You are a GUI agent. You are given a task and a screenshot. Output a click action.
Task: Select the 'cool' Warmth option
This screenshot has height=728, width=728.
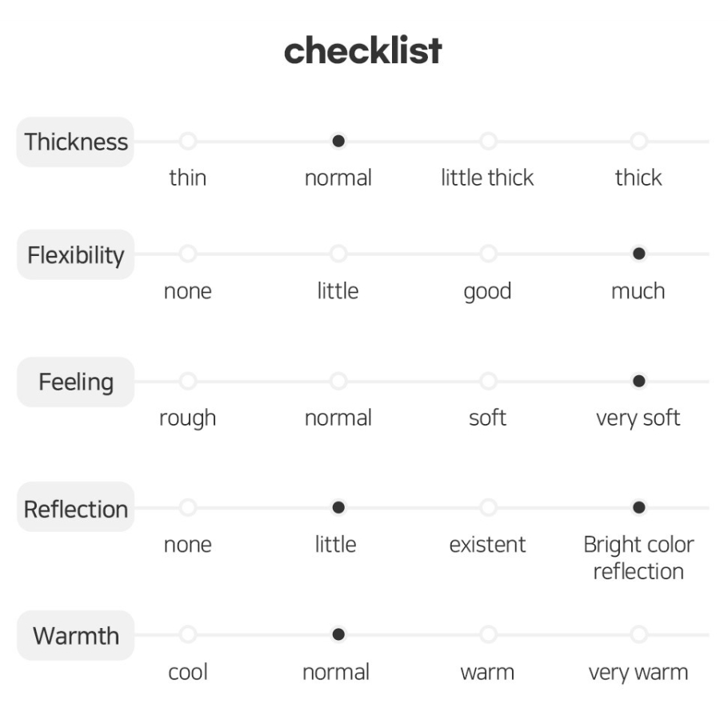[188, 634]
